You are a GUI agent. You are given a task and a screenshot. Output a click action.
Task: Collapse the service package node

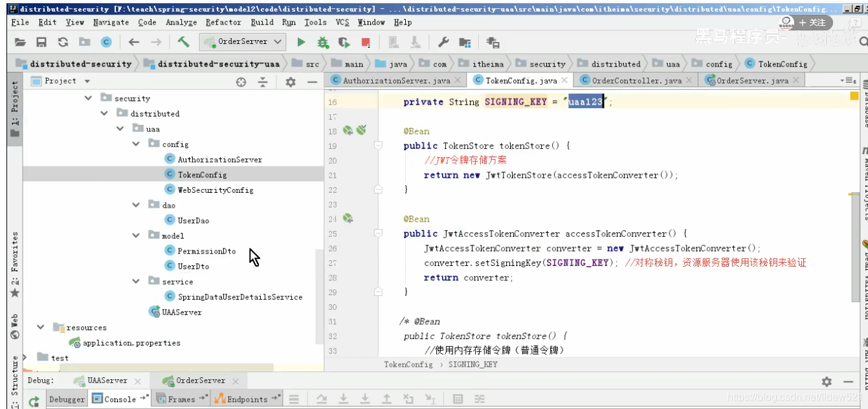coord(136,282)
